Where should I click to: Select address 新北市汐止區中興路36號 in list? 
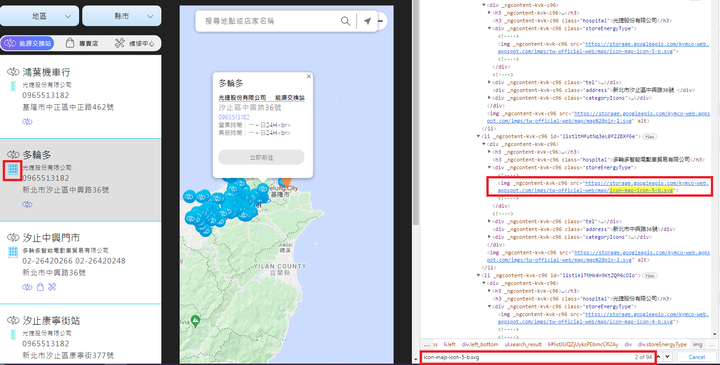tap(66, 190)
